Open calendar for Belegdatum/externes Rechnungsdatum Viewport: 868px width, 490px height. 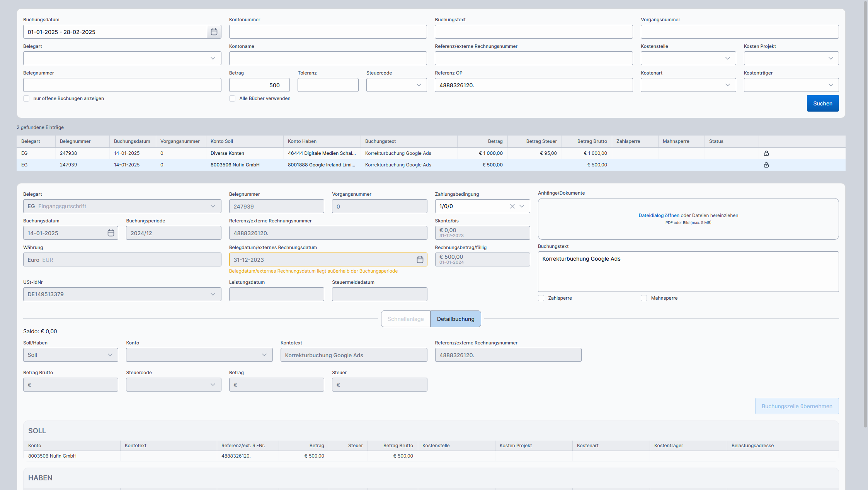pos(420,259)
